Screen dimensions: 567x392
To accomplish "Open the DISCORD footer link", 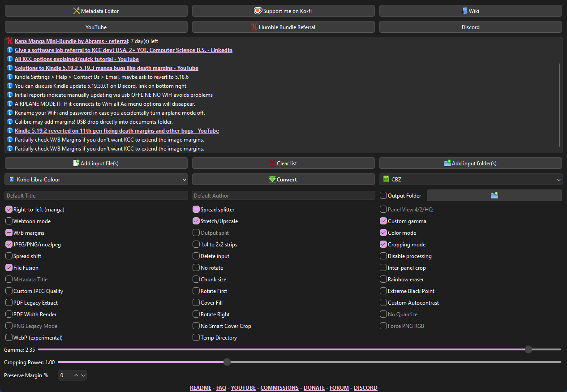I will pos(365,388).
